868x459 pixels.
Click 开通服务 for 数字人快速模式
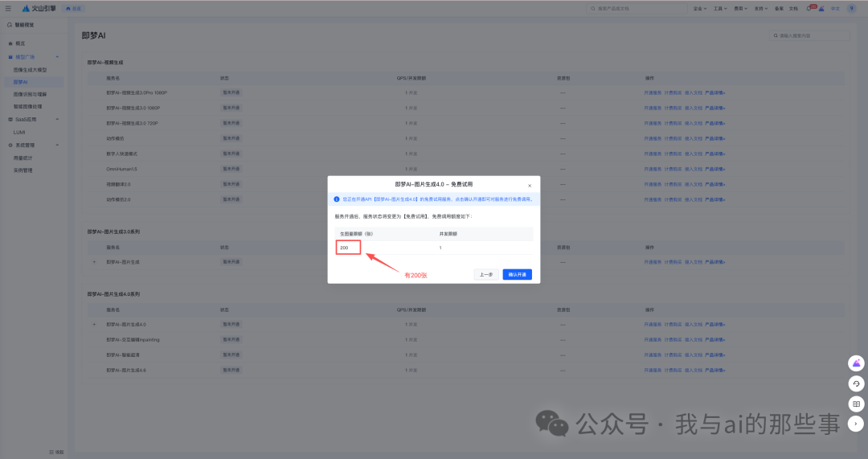tap(653, 154)
